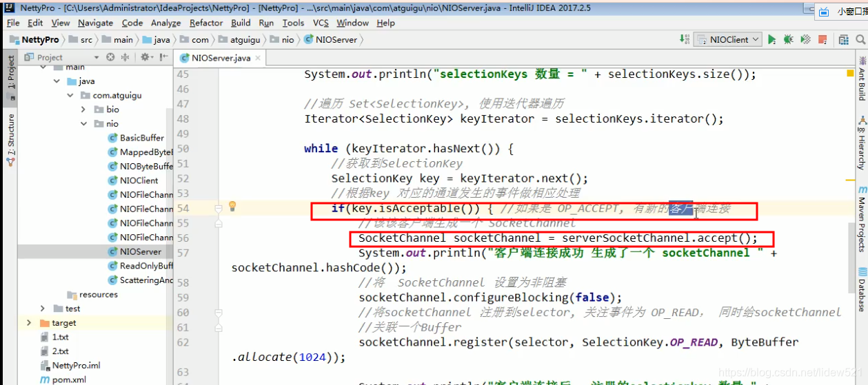Screen dimensions: 868x385
Task: Open the NIOClient class in tree
Action: tap(133, 180)
